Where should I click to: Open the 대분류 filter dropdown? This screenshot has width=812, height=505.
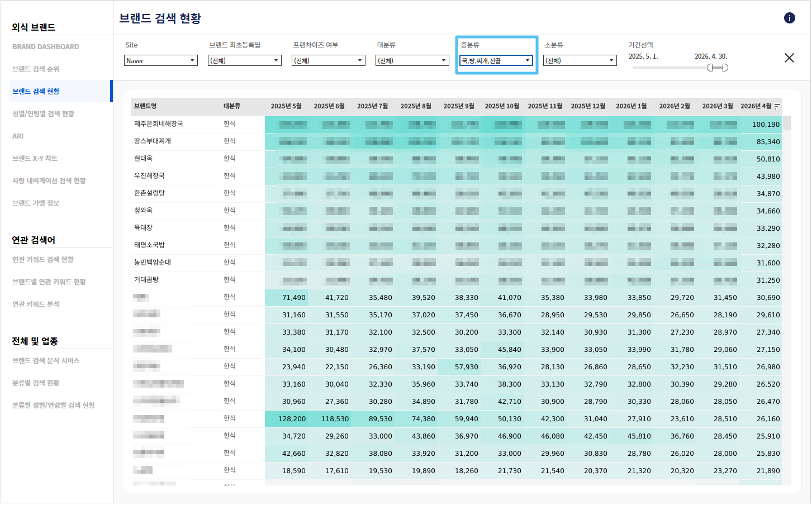pyautogui.click(x=412, y=60)
